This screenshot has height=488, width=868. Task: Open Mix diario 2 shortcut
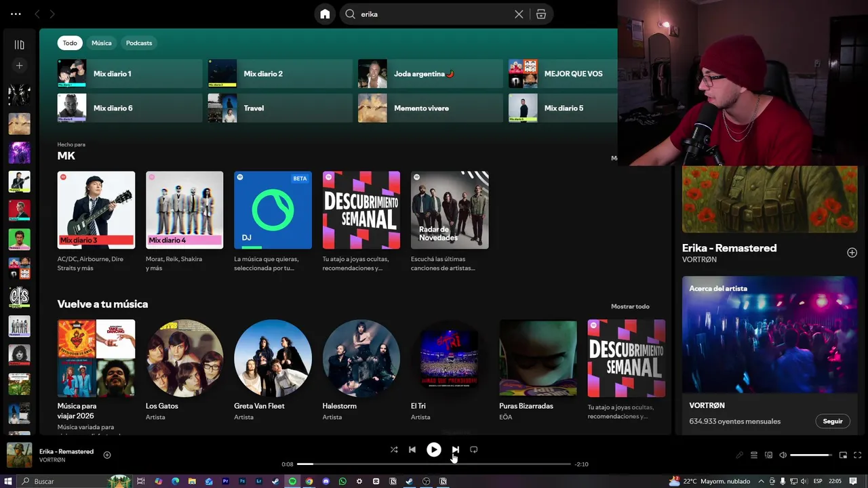(280, 74)
